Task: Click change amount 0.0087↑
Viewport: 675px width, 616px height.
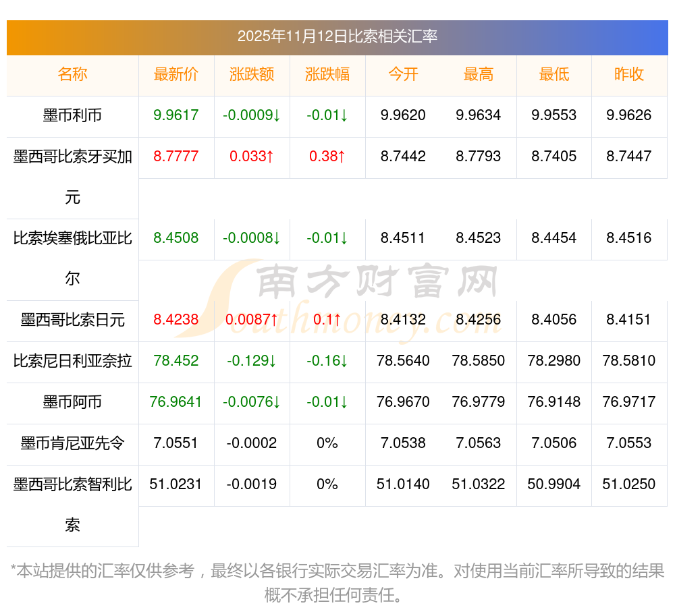Action: (x=252, y=320)
